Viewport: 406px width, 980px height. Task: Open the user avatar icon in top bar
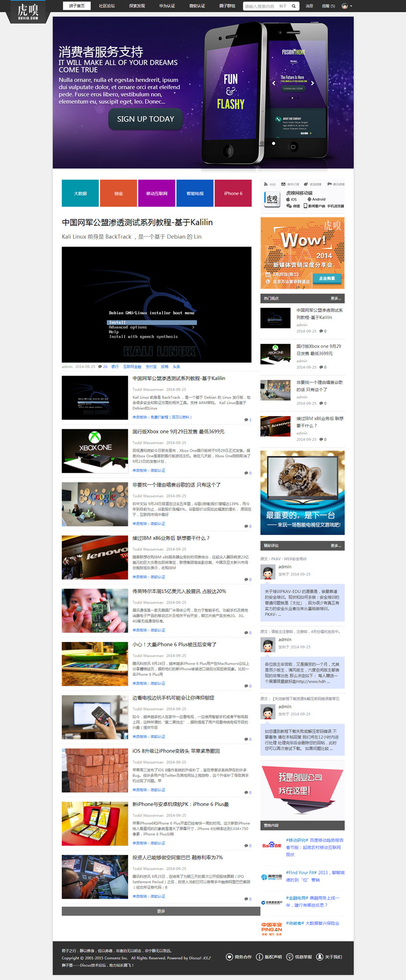tap(344, 6)
